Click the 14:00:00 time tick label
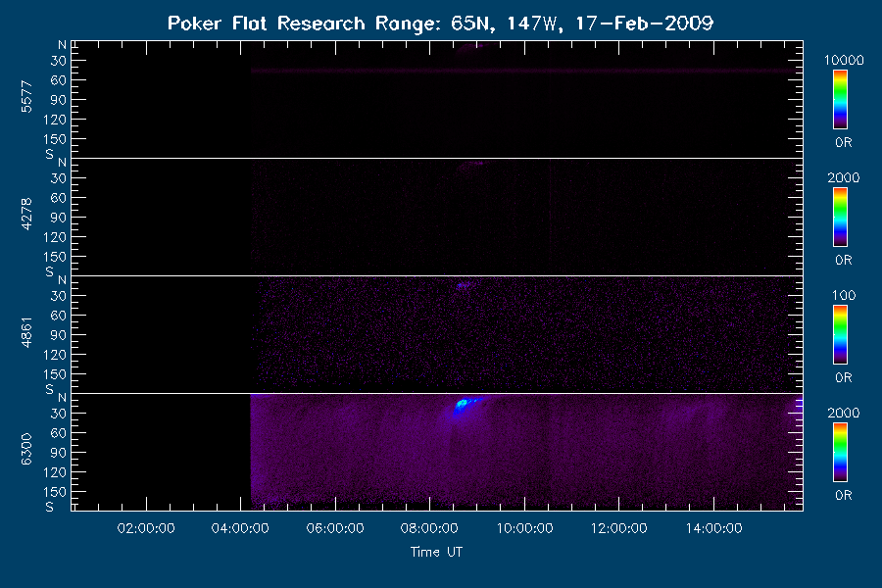Viewport: 882px width, 588px height. tap(713, 528)
